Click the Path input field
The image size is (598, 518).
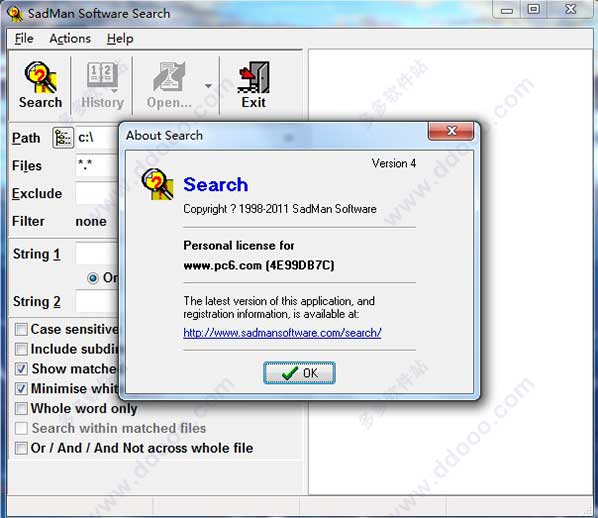click(97, 137)
